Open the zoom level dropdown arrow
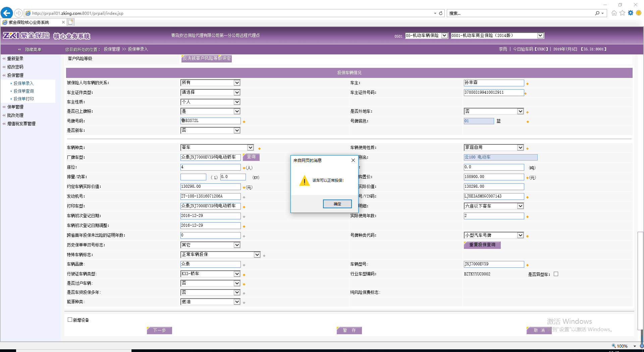This screenshot has height=352, width=644. [x=635, y=346]
